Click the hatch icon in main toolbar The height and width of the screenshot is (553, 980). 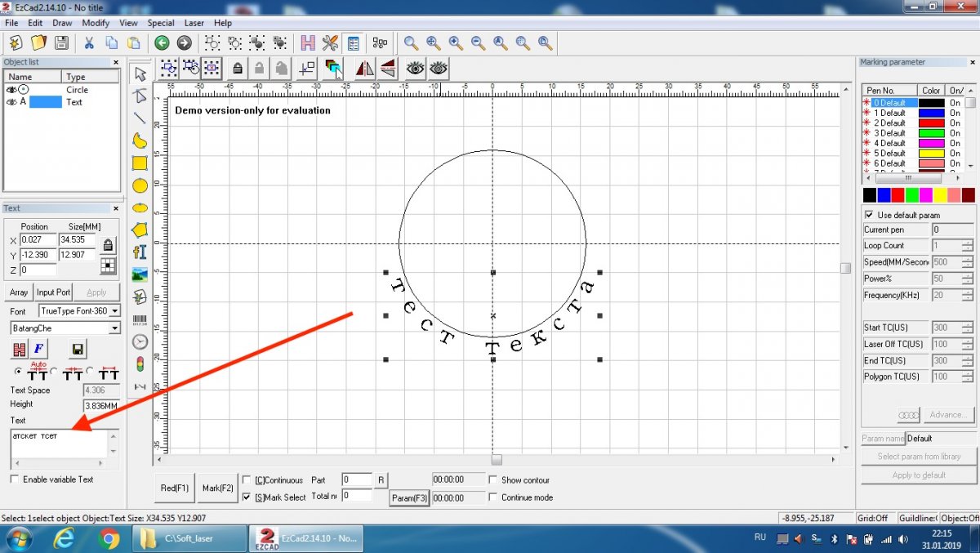coord(308,42)
